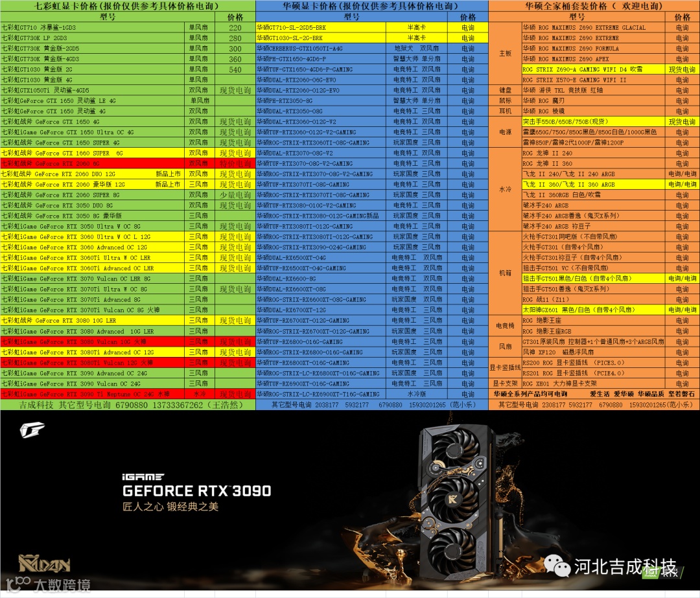Screen dimensions: 700x598
Task: Select cell "华硕DUAL-RX6500XT-O4G"
Action: tap(321, 257)
